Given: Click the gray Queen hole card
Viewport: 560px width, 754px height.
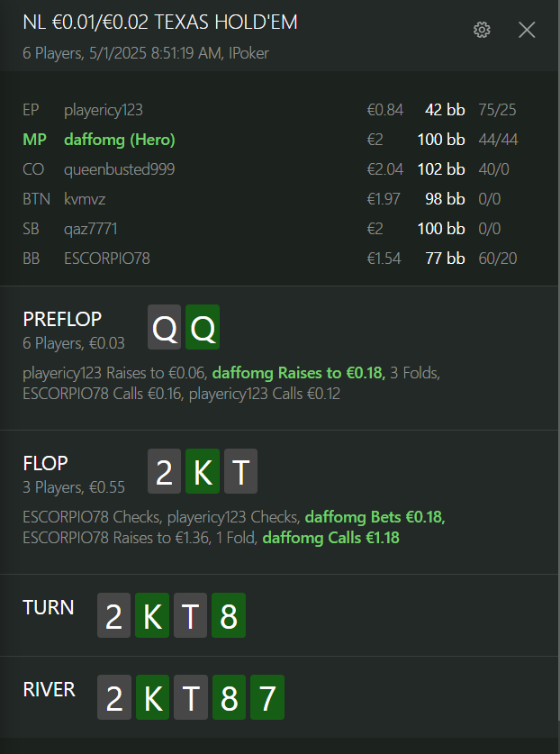Looking at the screenshot, I should coord(165,330).
